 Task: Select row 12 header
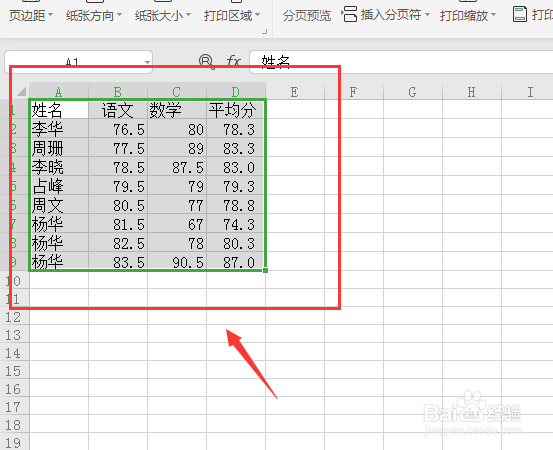pyautogui.click(x=14, y=317)
